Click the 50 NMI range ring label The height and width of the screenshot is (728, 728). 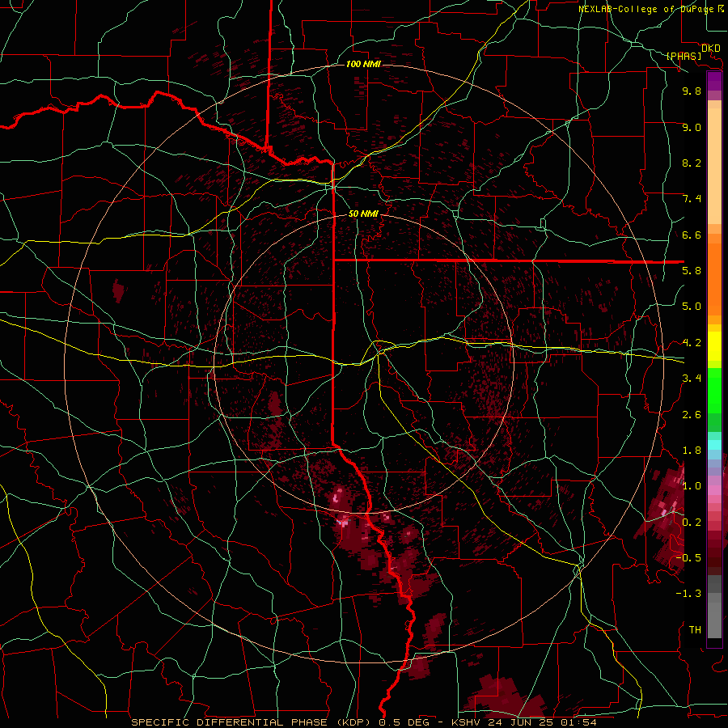[x=363, y=214]
